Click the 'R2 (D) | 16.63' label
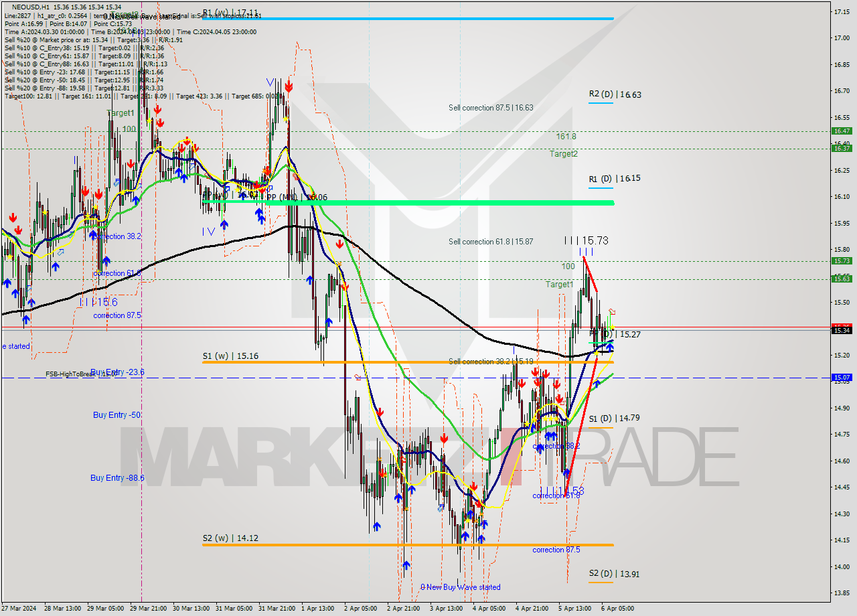The width and height of the screenshot is (857, 616). [x=615, y=94]
